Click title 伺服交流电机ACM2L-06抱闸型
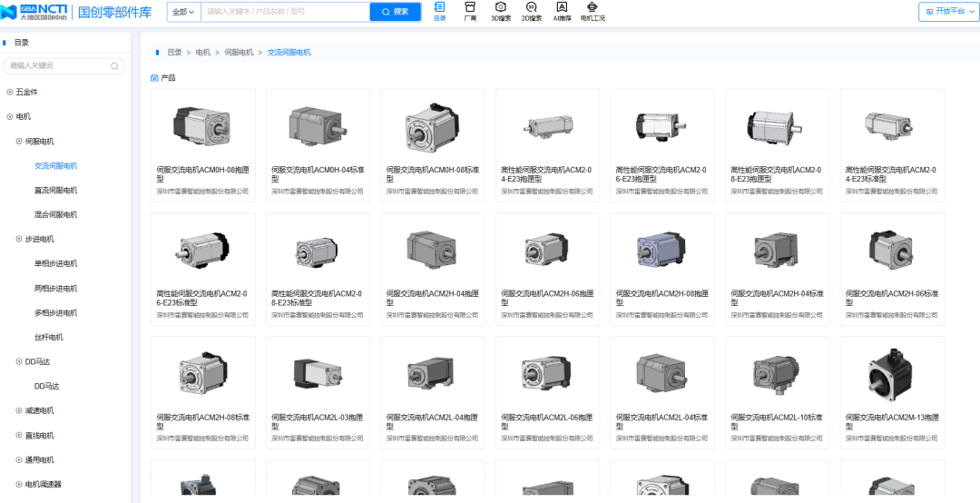 pyautogui.click(x=547, y=421)
